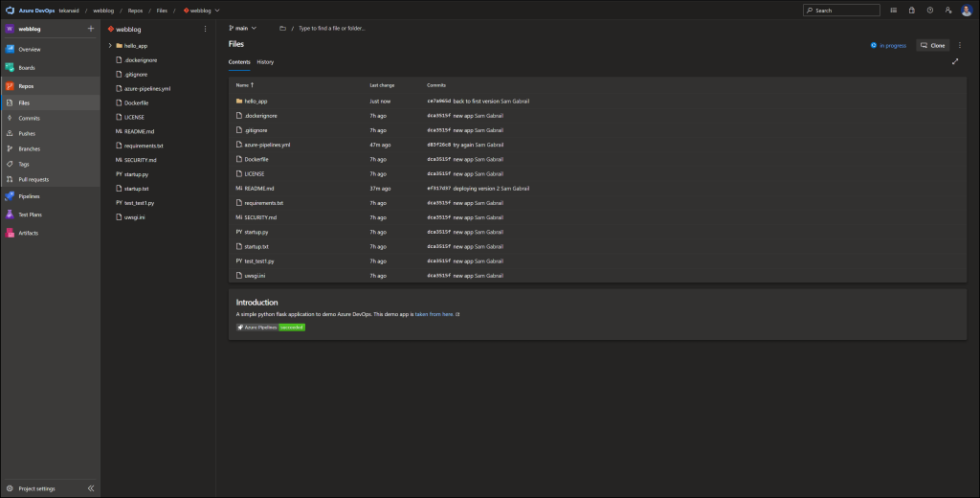Open test_test1.py in the files list
This screenshot has height=498, width=980.
[259, 260]
